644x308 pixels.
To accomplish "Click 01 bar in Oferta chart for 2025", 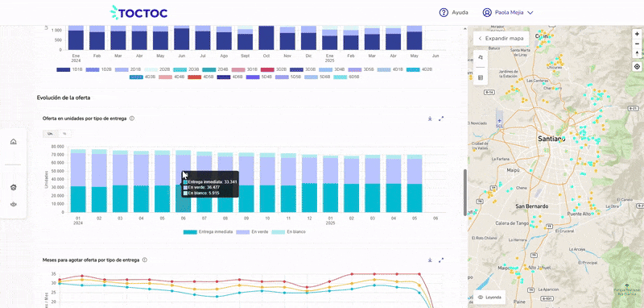I will pos(330,184).
